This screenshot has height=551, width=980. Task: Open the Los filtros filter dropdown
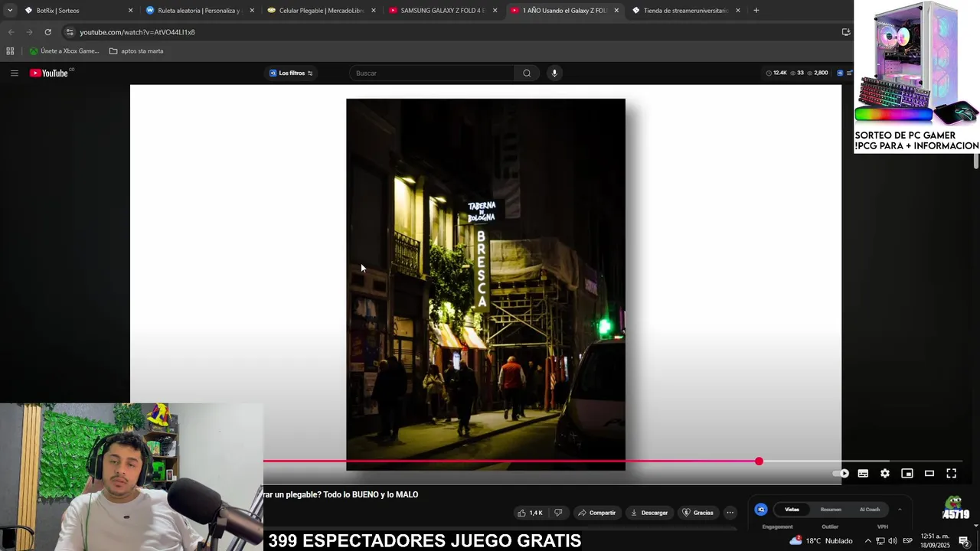click(291, 73)
